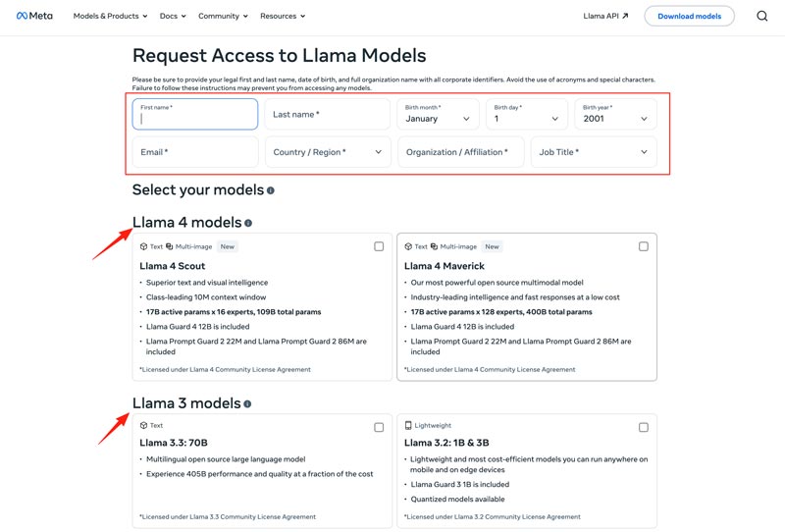Screen dimensions: 785x532
Task: Click the Meta logo in header
Action: point(34,16)
